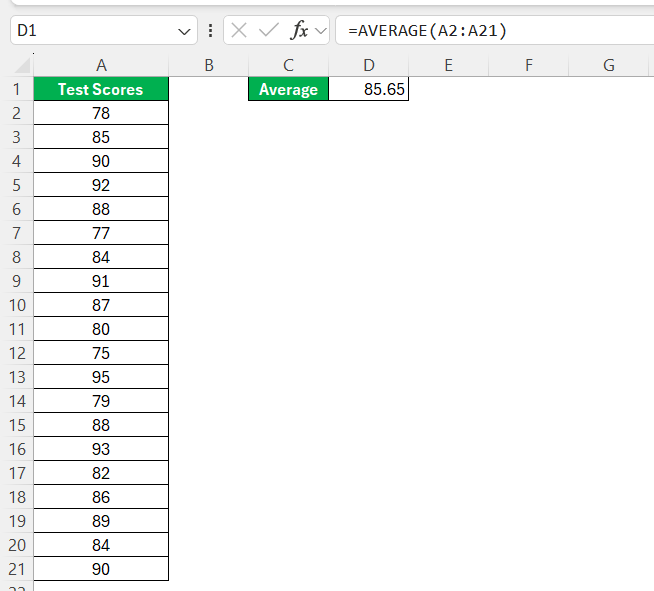
Task: Click the cell with score 75
Action: tap(101, 353)
